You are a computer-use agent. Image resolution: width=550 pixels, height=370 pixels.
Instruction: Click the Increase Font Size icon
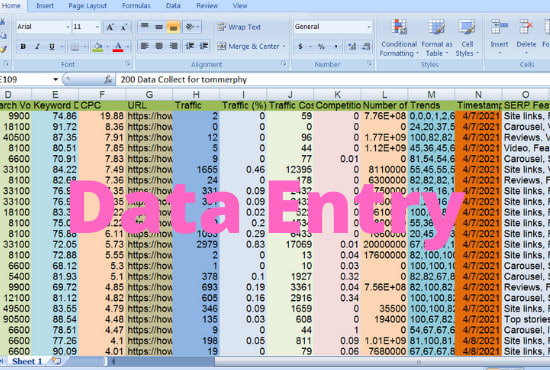click(x=110, y=27)
